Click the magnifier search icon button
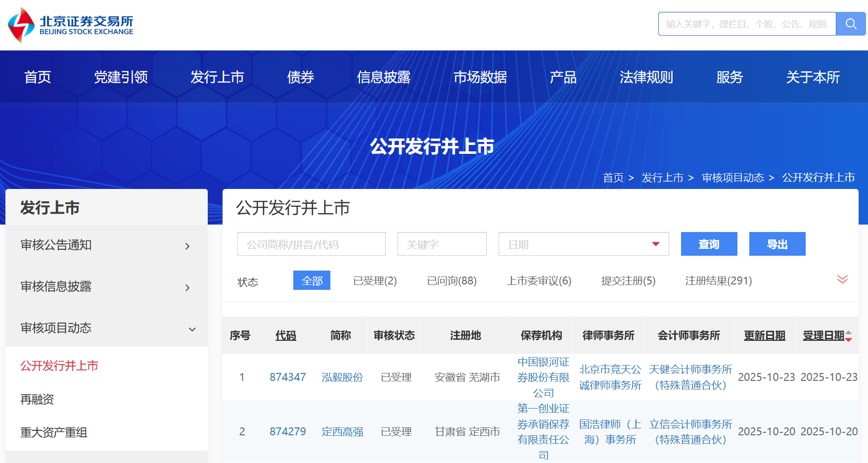 point(850,24)
